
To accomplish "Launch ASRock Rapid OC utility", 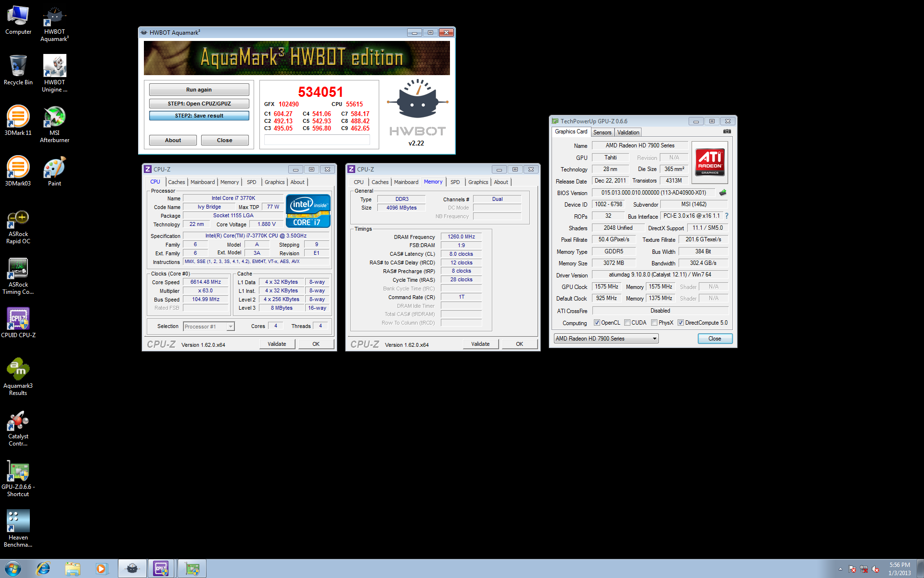I will (x=18, y=227).
